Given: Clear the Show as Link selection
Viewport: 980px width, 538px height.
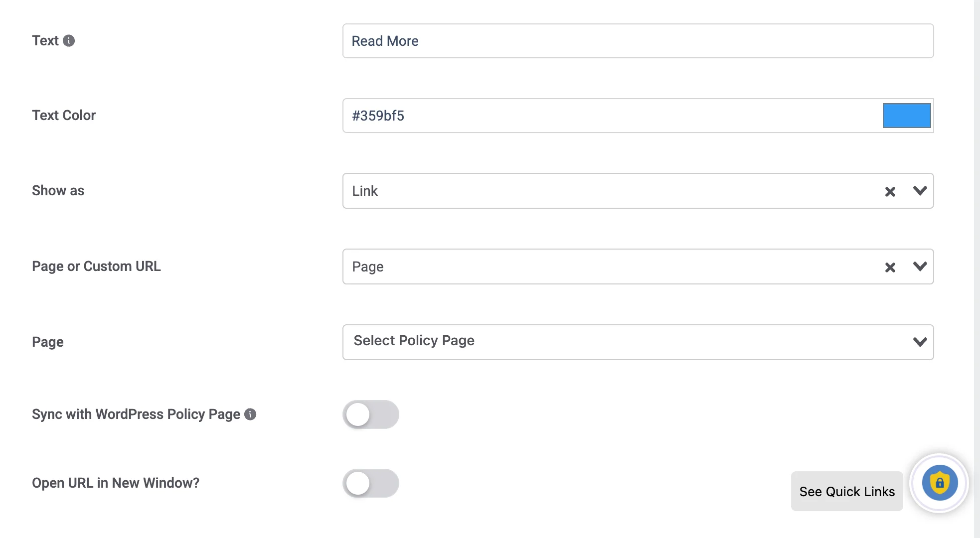Looking at the screenshot, I should click(890, 191).
